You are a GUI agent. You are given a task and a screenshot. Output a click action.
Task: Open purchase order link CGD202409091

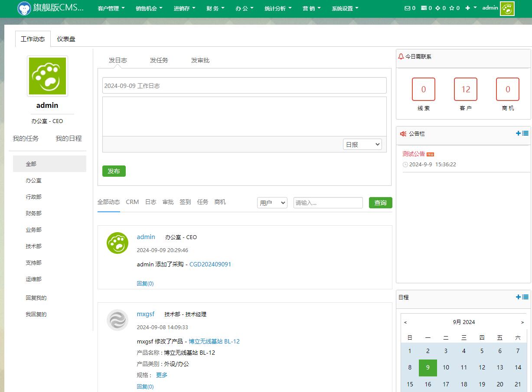210,264
